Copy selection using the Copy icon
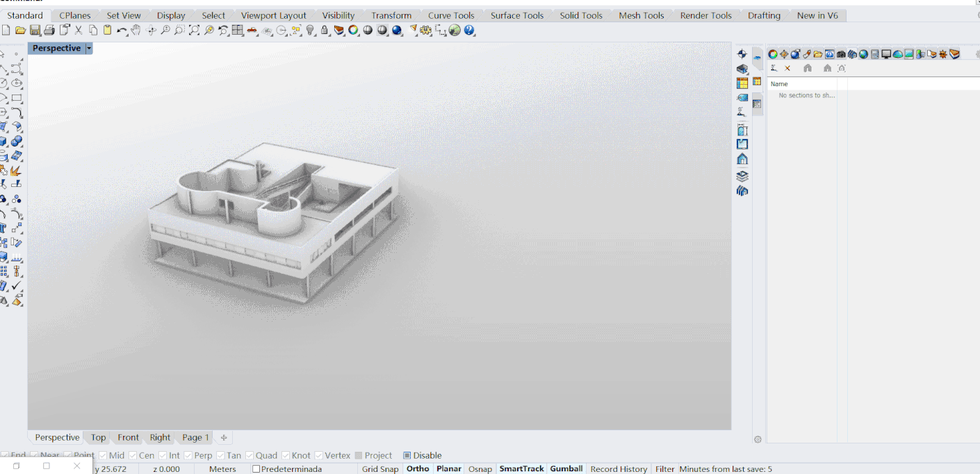980x474 pixels. 93,31
